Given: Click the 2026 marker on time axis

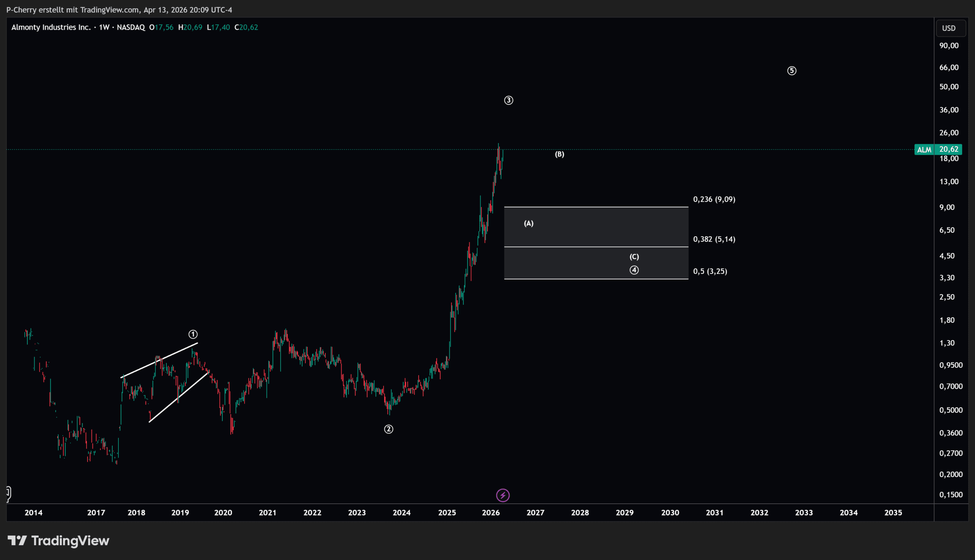Looking at the screenshot, I should [x=491, y=513].
